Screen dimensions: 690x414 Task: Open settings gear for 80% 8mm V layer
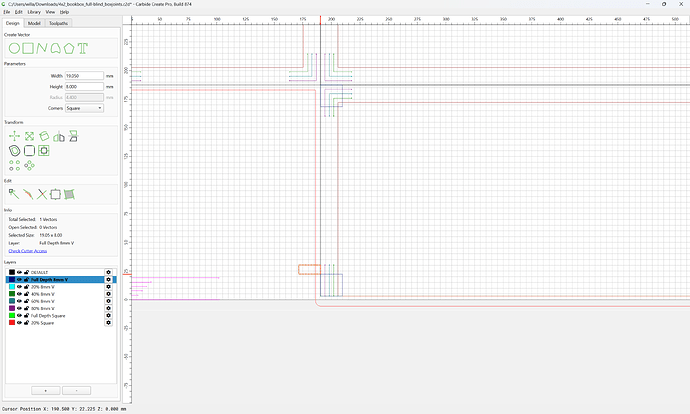(108, 308)
